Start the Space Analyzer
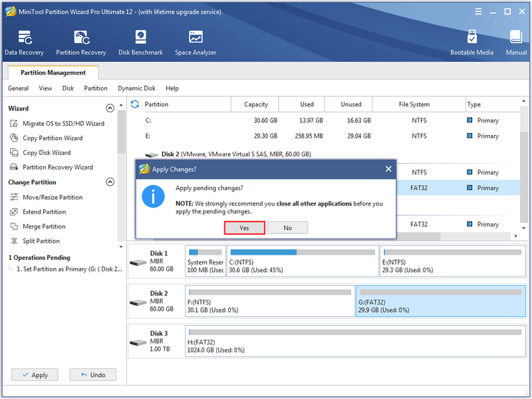 (196, 43)
